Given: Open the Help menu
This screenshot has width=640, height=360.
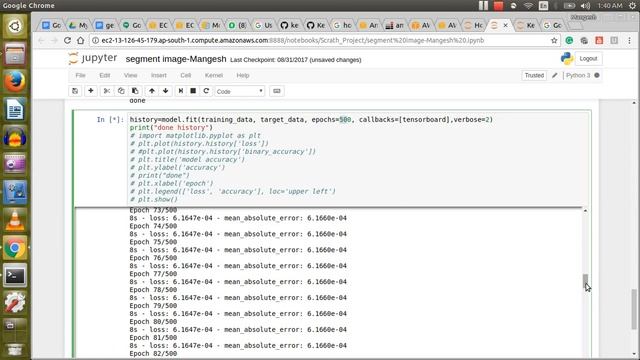Looking at the screenshot, I should tap(243, 76).
